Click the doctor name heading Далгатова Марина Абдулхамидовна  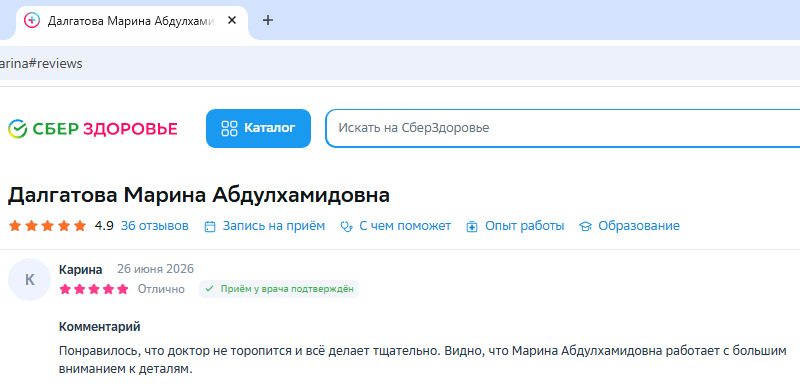[198, 195]
